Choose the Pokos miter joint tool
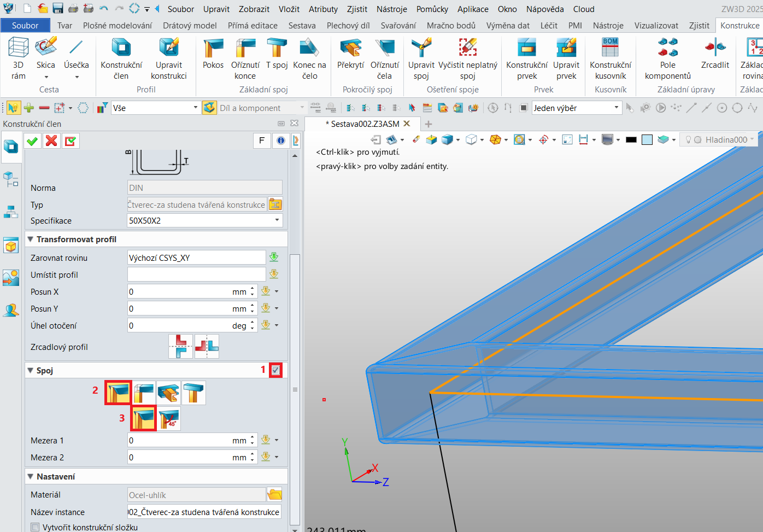 tap(213, 54)
